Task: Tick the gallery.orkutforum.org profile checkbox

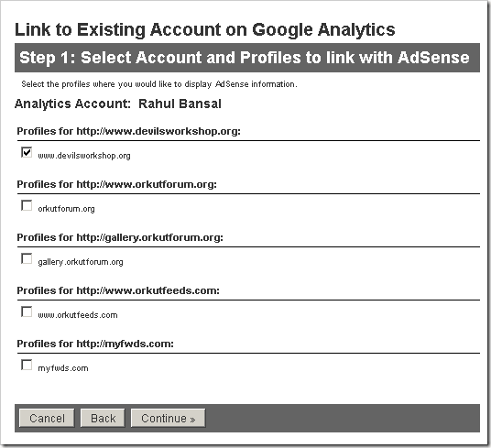Action: pos(27,259)
